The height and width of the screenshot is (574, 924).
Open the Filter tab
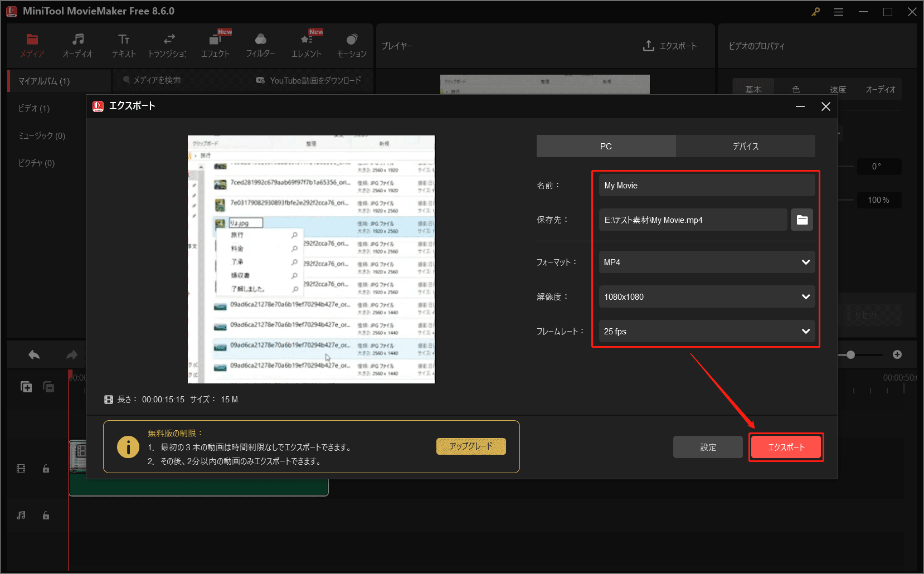point(260,45)
